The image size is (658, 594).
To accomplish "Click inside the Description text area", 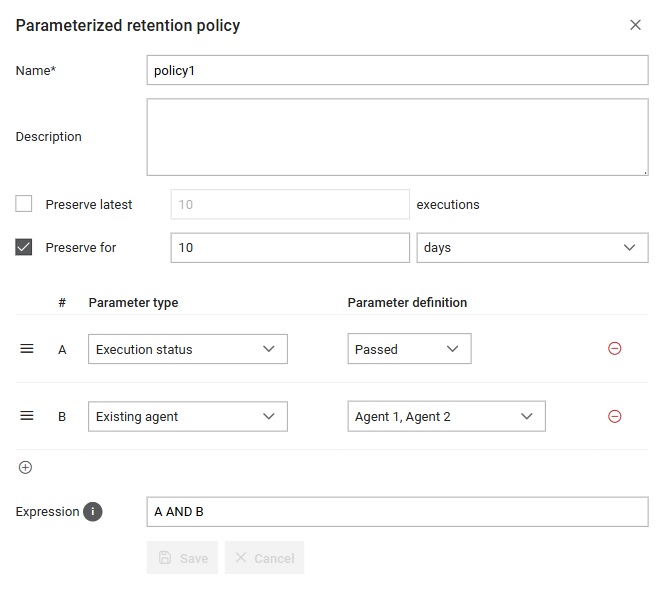I will (x=397, y=137).
